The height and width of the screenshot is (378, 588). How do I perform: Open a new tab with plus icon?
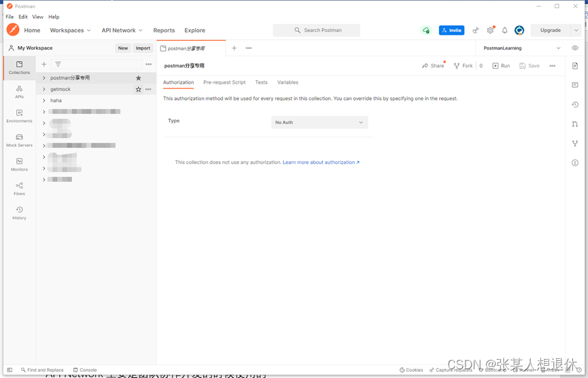(x=234, y=48)
